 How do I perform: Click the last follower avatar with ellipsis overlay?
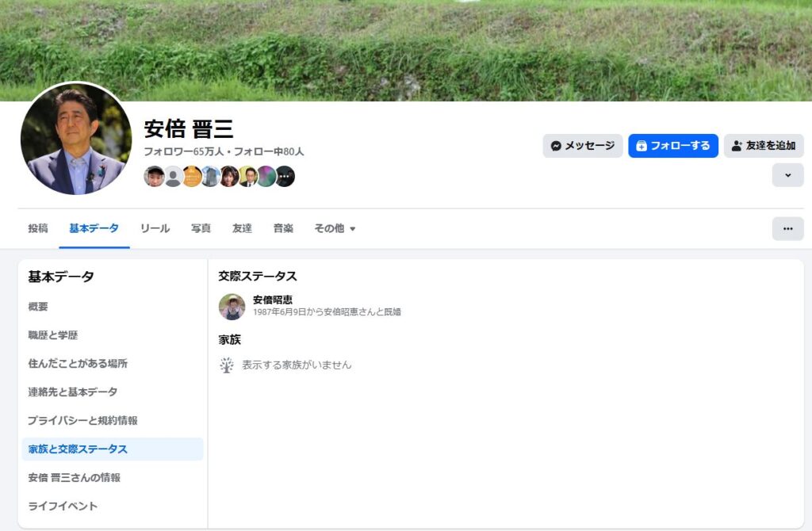pyautogui.click(x=285, y=176)
